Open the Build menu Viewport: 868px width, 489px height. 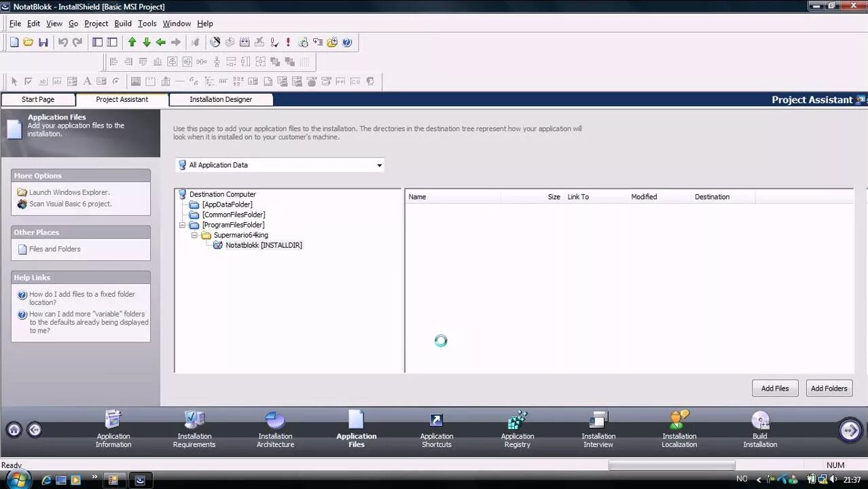click(x=123, y=23)
